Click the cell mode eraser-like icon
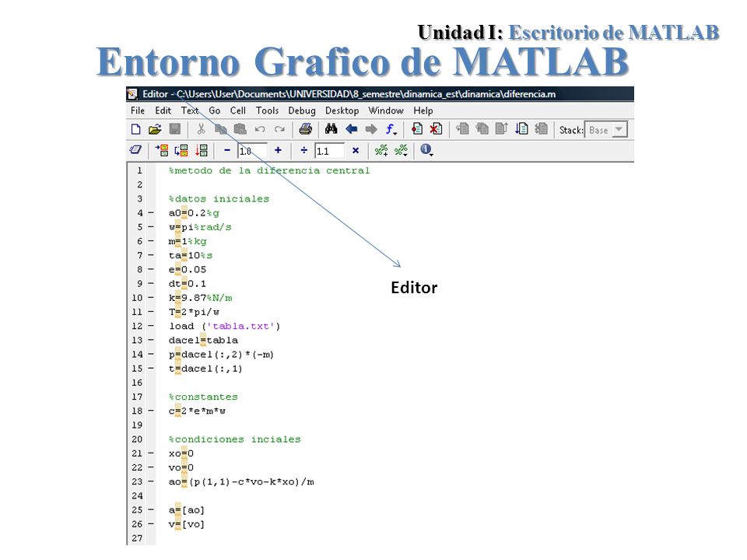Viewport: 747px width, 560px height. pos(135,150)
